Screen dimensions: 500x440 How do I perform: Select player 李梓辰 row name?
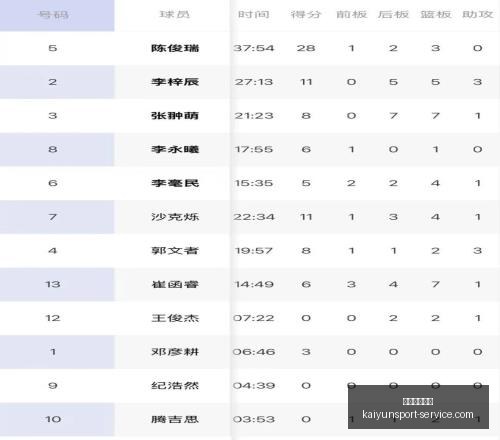coord(175,82)
